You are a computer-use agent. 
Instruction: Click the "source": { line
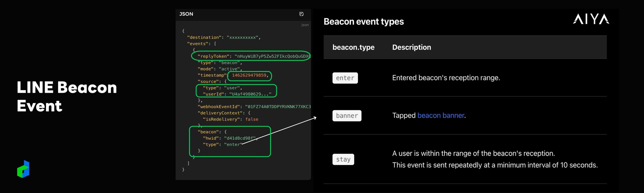pos(212,82)
